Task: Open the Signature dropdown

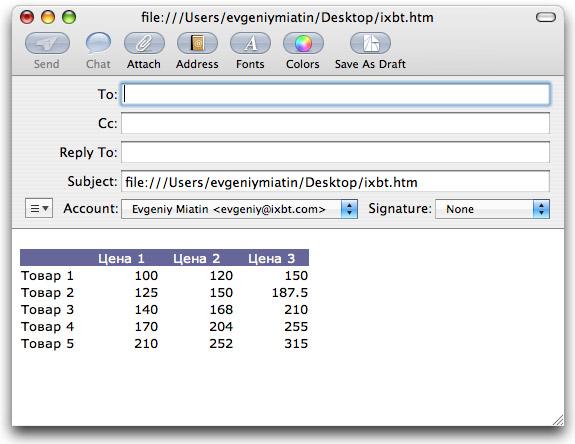Action: click(492, 209)
